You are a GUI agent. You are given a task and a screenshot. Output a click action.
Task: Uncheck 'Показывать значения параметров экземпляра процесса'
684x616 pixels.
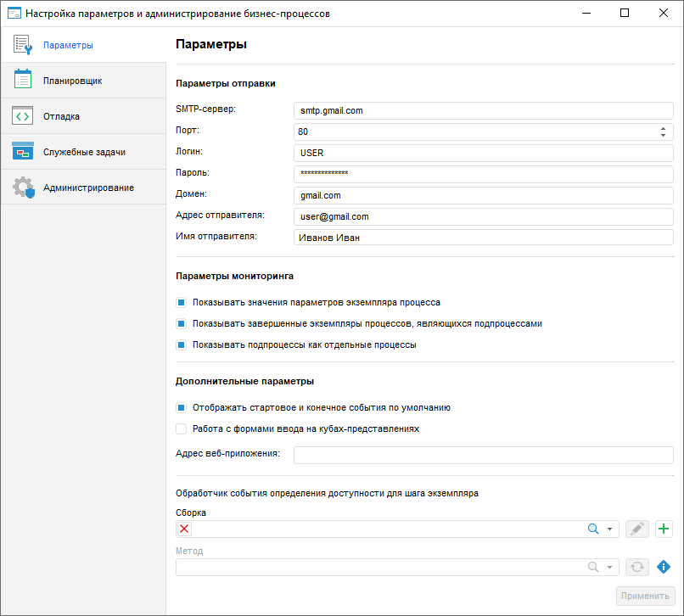(x=181, y=302)
